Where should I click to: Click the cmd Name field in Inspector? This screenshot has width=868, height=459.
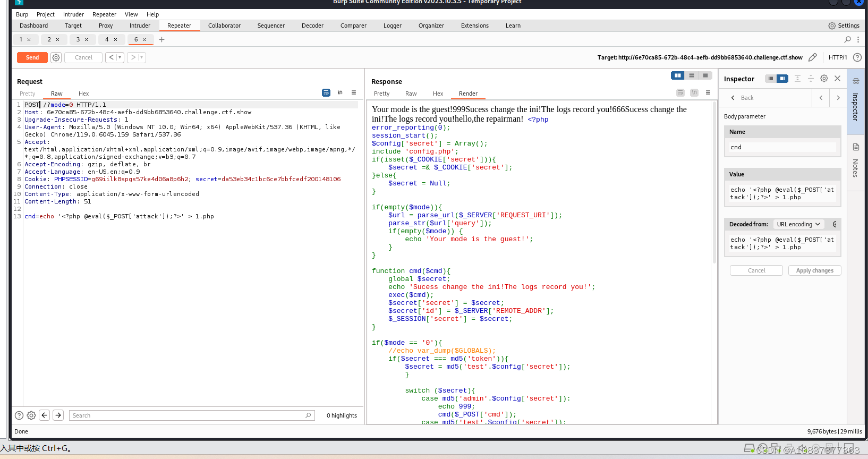782,147
